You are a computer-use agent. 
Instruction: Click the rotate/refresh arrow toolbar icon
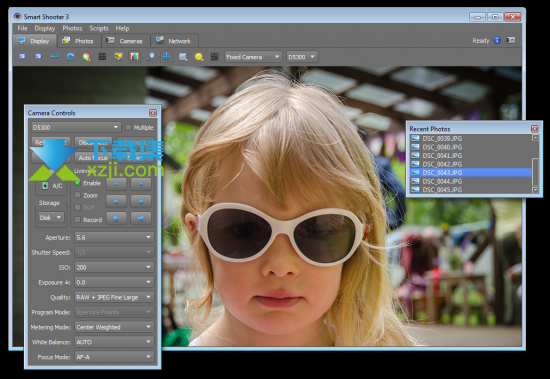click(71, 56)
